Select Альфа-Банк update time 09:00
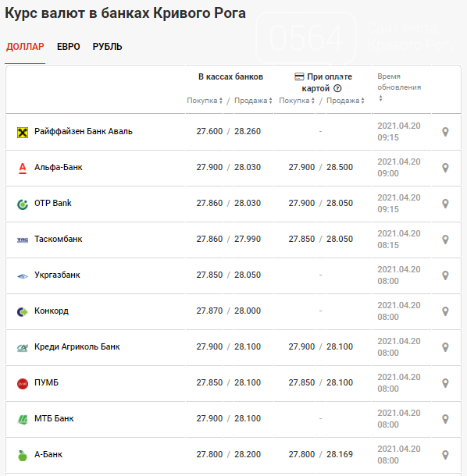This screenshot has height=476, width=467. (388, 174)
